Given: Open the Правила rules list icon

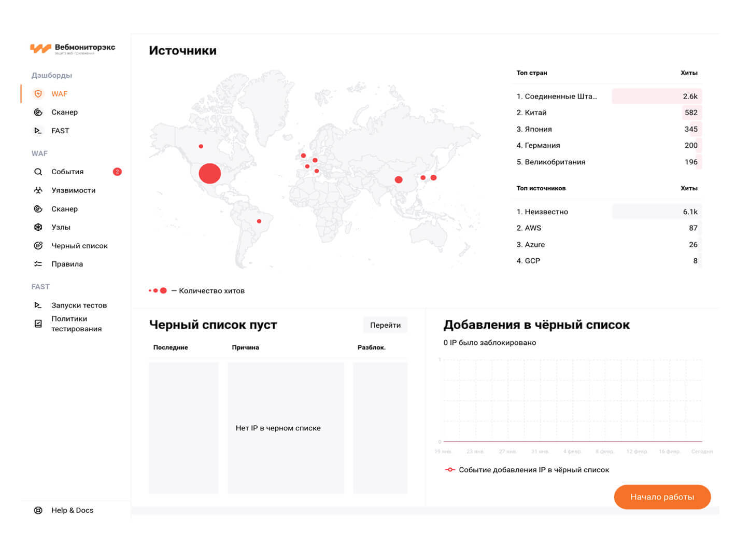Looking at the screenshot, I should [38, 264].
